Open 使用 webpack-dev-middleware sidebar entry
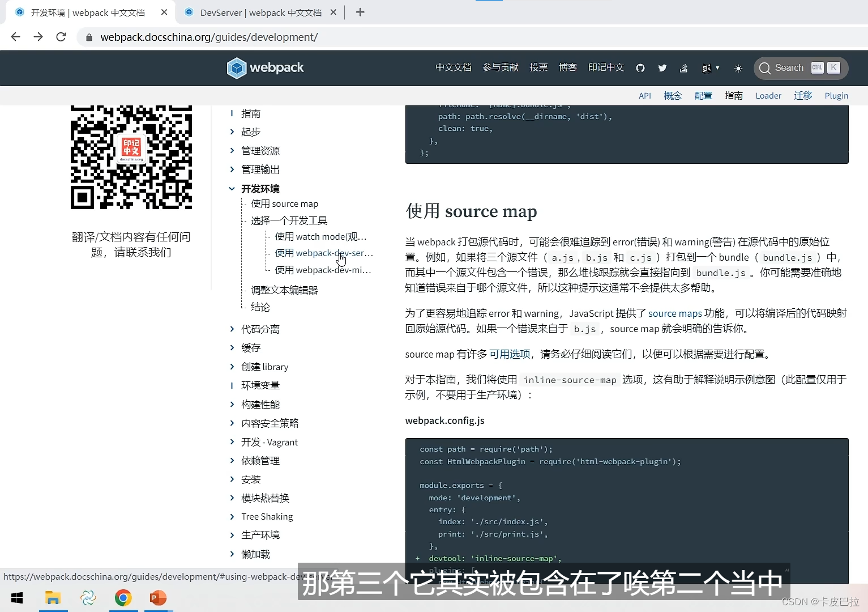868x612 pixels. point(323,270)
